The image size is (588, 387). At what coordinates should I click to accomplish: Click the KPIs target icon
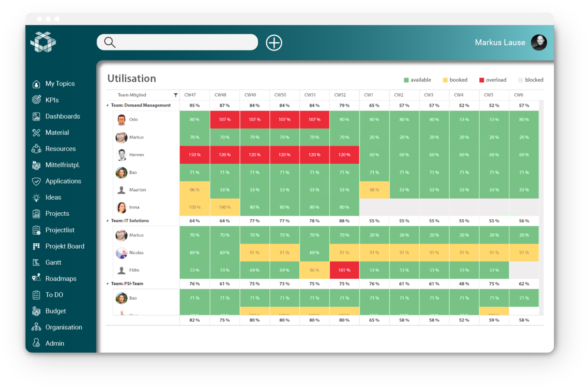point(36,100)
